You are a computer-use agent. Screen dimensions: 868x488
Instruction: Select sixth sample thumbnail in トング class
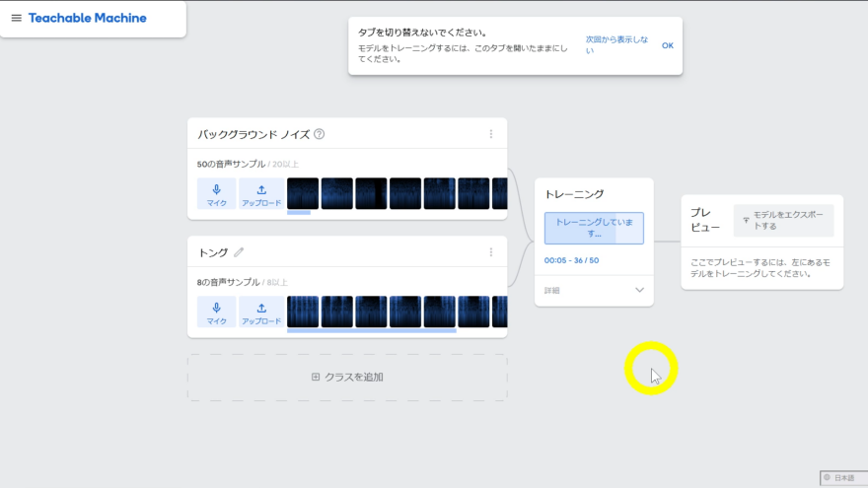click(473, 312)
